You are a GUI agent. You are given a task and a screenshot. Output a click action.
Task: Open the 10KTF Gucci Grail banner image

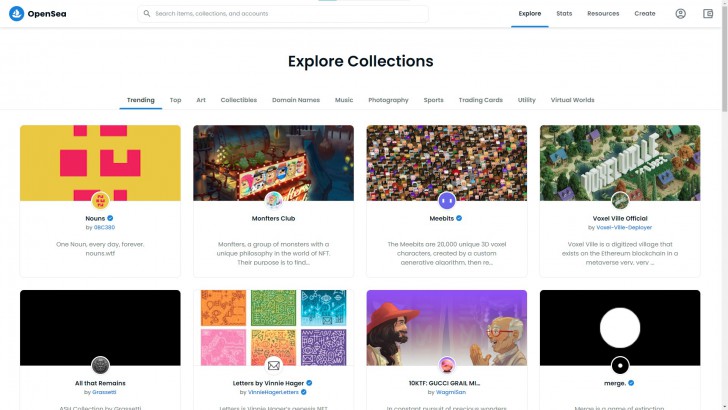pos(447,328)
